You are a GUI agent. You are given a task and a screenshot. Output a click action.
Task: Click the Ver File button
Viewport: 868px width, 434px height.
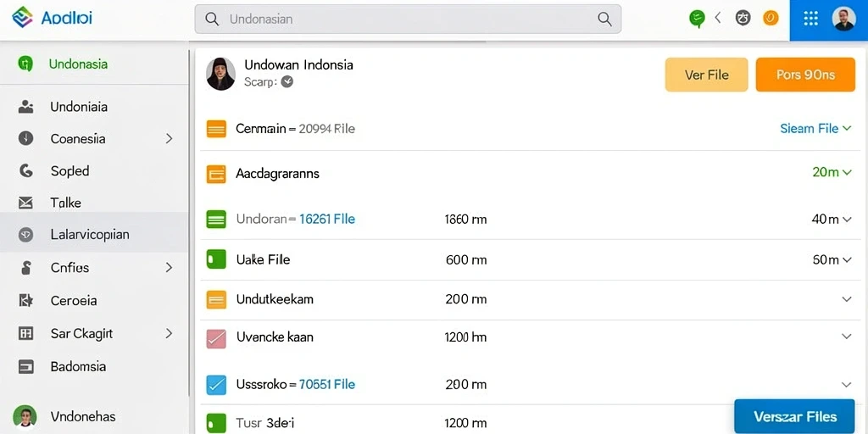tap(706, 75)
